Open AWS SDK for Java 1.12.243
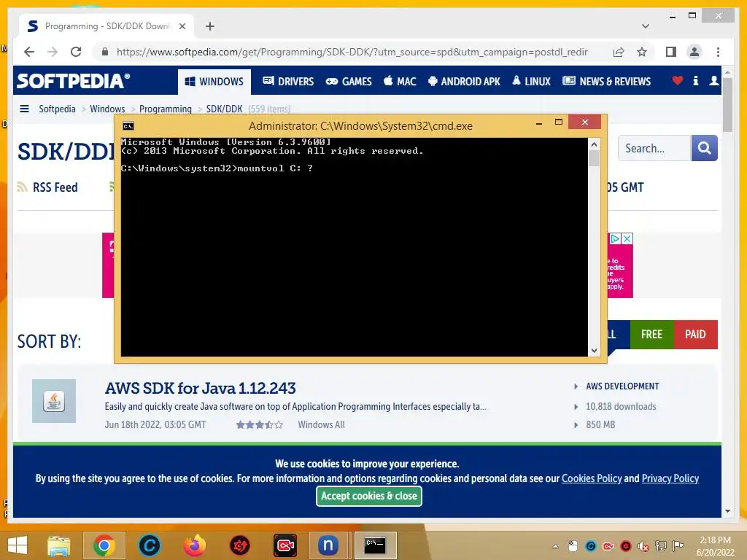747x560 pixels. [x=200, y=388]
